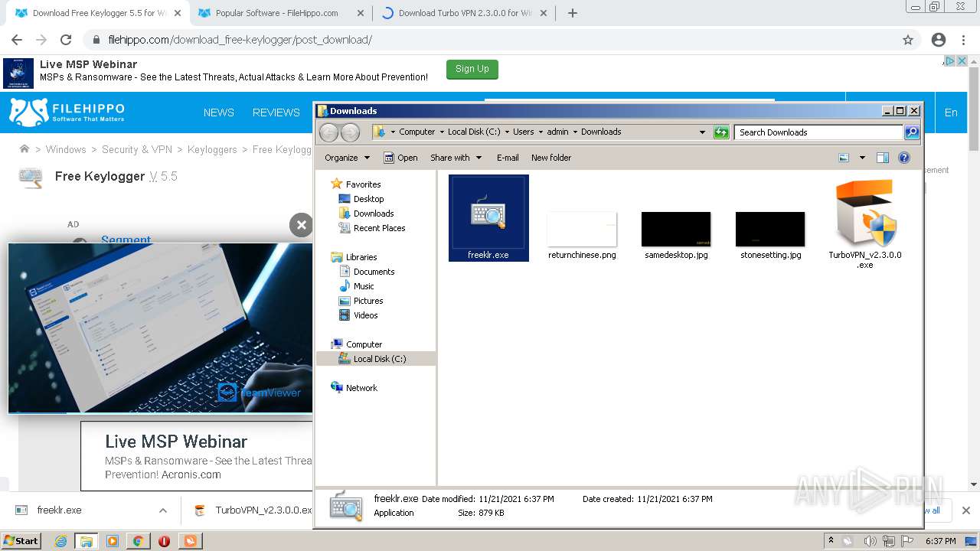Click Explorer forward arrow button
Screen dimensions: 980x551
[350, 132]
